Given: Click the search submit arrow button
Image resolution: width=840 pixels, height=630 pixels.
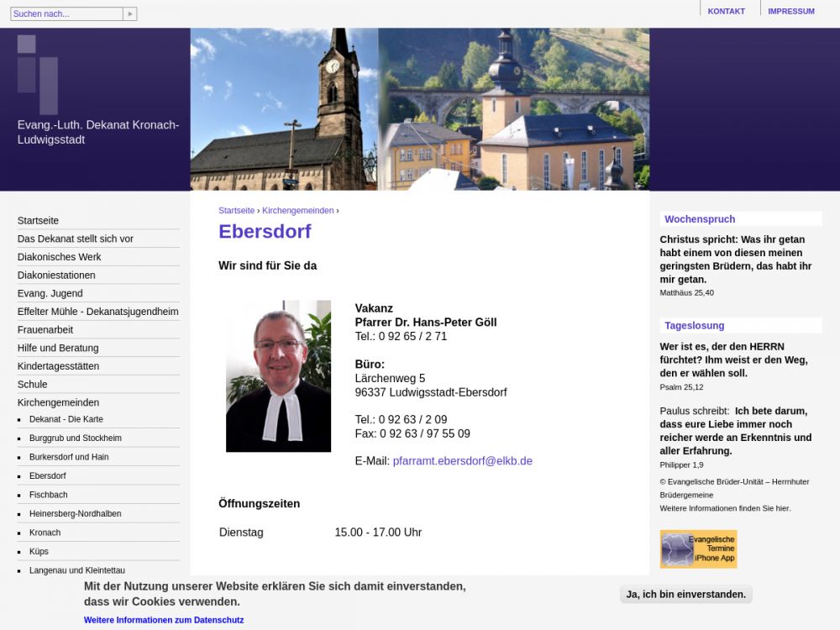Looking at the screenshot, I should point(129,14).
